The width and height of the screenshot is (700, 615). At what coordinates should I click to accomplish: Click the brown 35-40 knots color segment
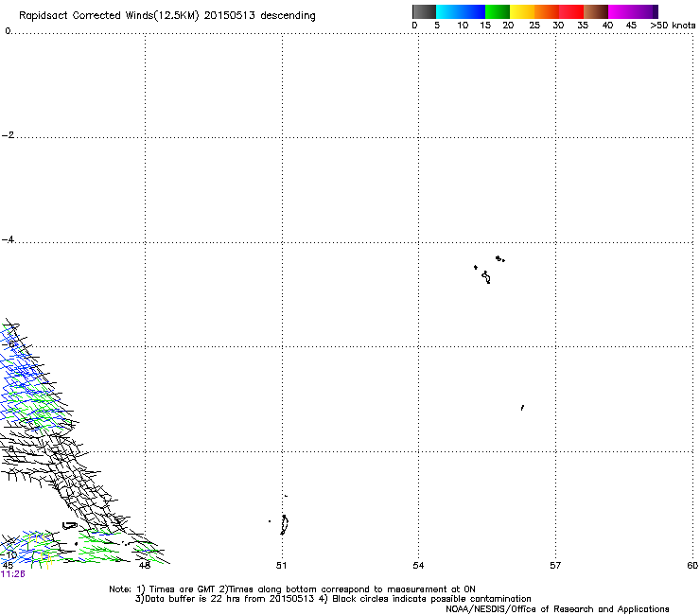[x=596, y=11]
